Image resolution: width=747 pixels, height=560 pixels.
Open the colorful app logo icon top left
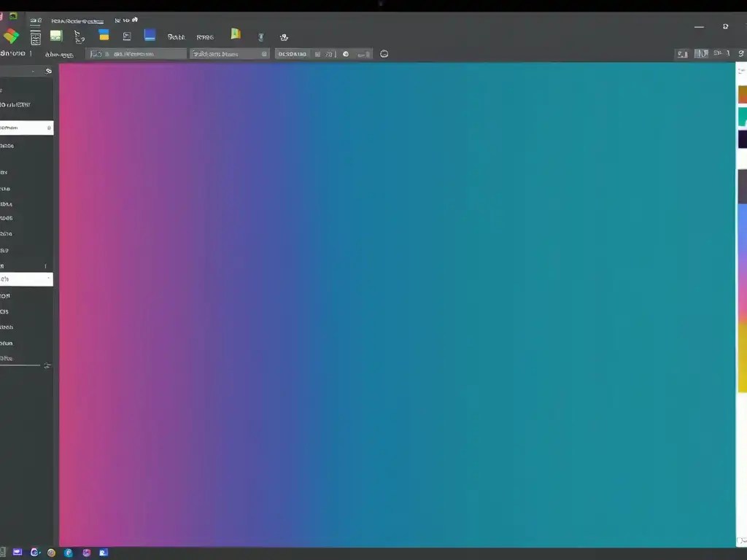(x=12, y=35)
